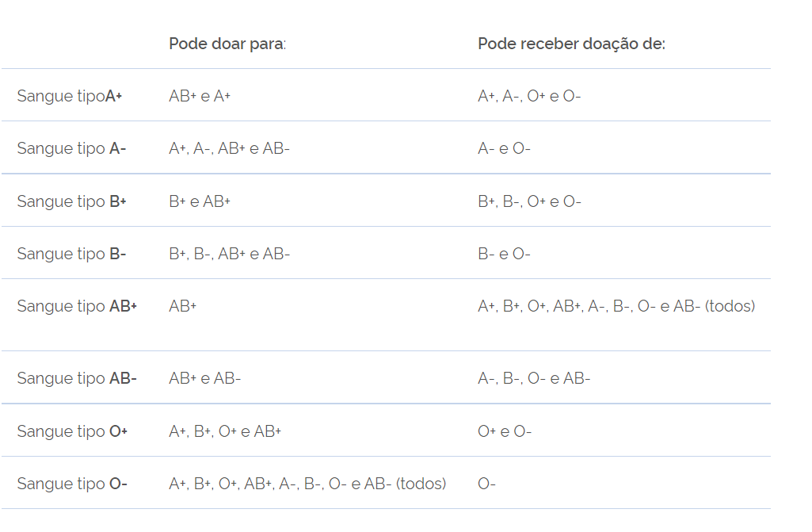The height and width of the screenshot is (532, 812).
Task: Click the 'A- e O-' receive cell
Action: coord(504,148)
